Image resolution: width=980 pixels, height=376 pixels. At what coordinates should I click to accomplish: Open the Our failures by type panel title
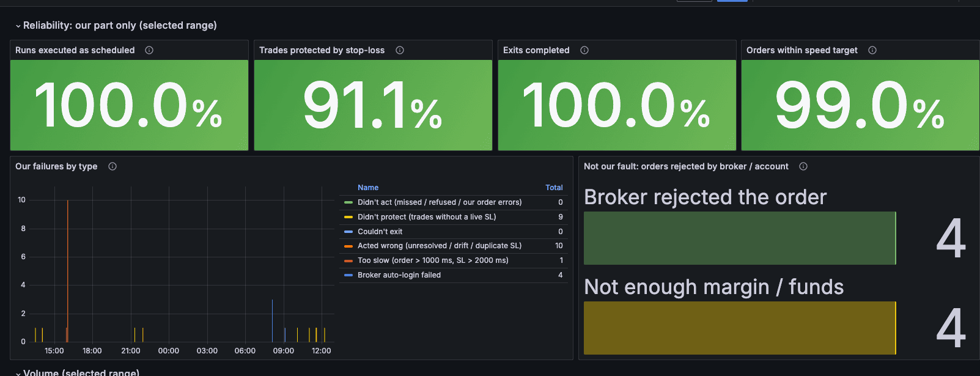[x=56, y=166]
